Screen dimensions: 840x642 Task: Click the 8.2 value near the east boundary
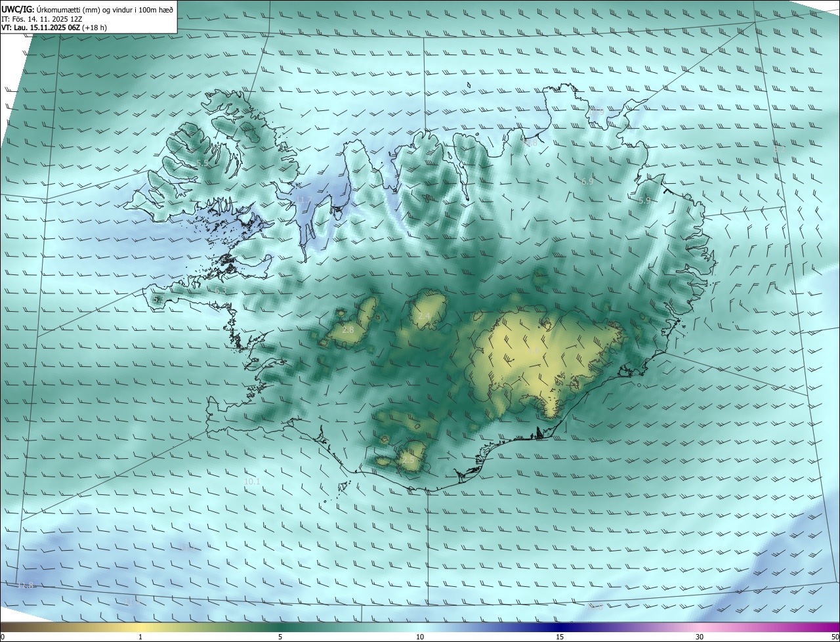[x=779, y=150]
